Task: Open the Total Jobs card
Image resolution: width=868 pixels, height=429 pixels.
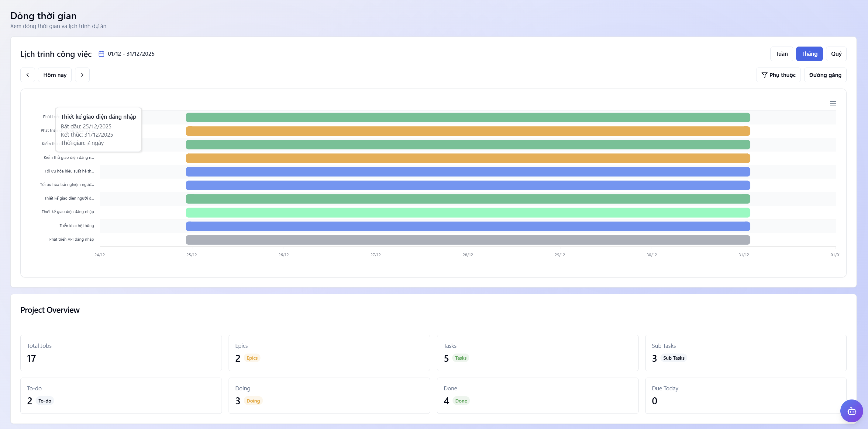Action: coord(121,353)
